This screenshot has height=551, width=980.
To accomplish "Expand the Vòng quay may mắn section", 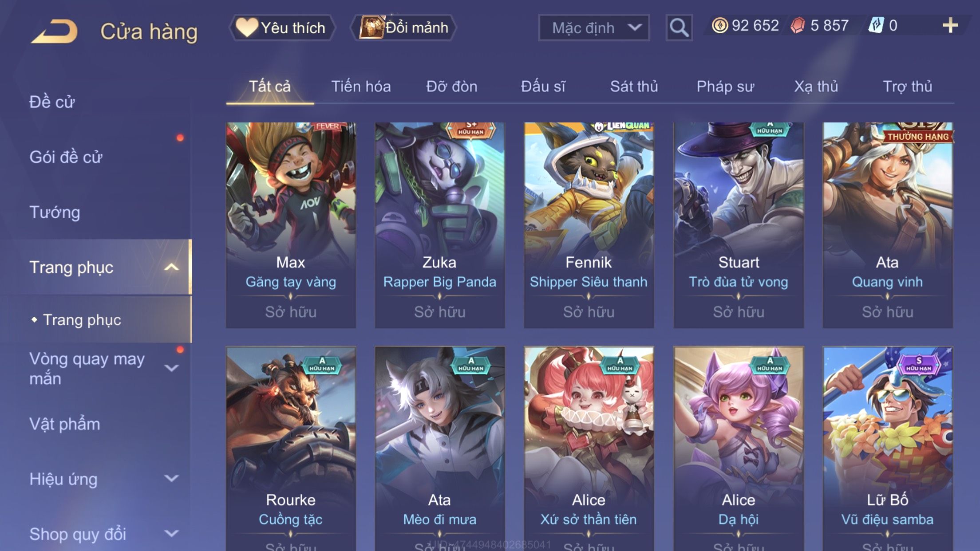I will (172, 368).
